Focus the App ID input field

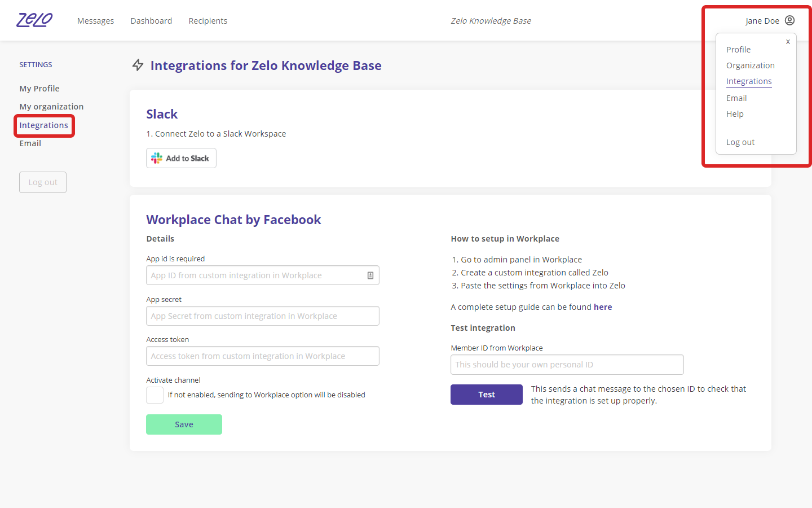(x=263, y=275)
